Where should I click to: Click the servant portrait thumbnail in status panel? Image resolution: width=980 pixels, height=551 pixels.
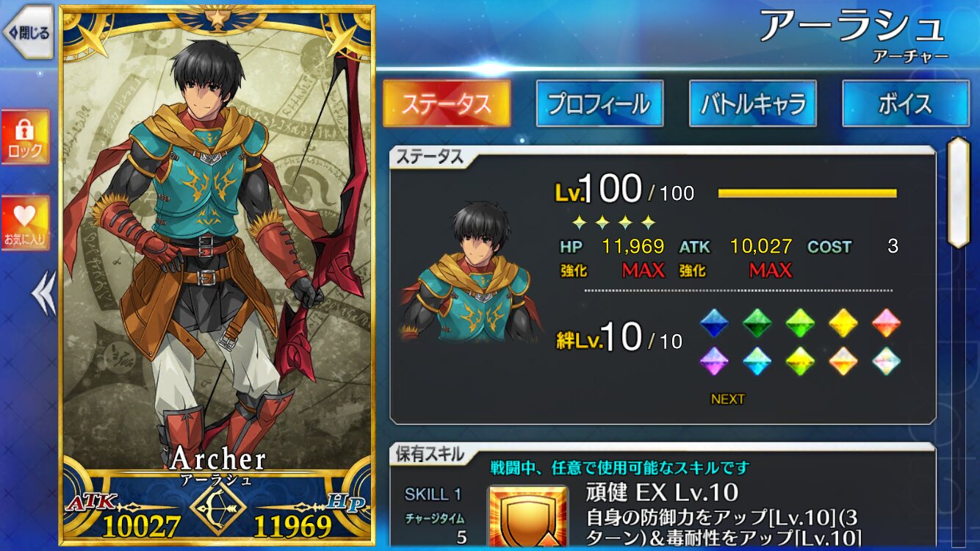(470, 273)
